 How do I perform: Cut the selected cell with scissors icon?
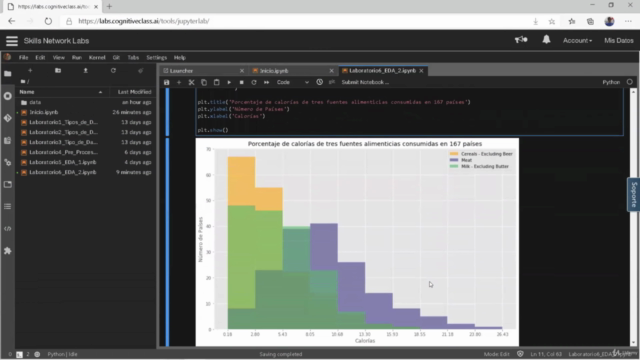click(x=191, y=82)
